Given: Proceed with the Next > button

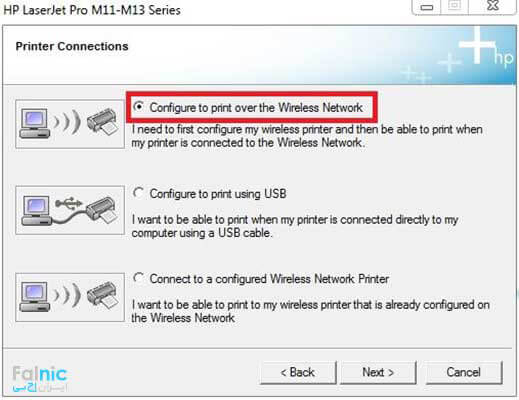Looking at the screenshot, I should 378,372.
